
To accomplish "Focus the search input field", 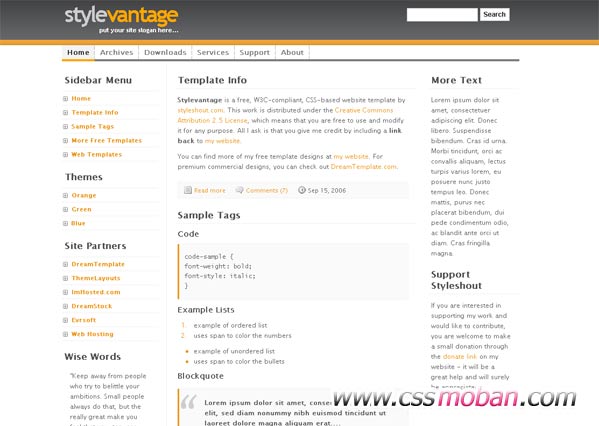I will (x=442, y=15).
